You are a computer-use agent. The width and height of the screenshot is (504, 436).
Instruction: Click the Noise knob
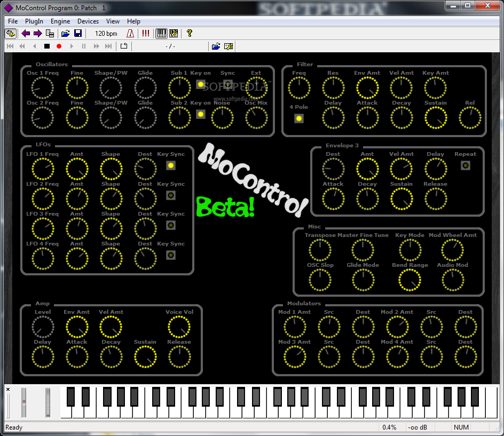point(222,118)
